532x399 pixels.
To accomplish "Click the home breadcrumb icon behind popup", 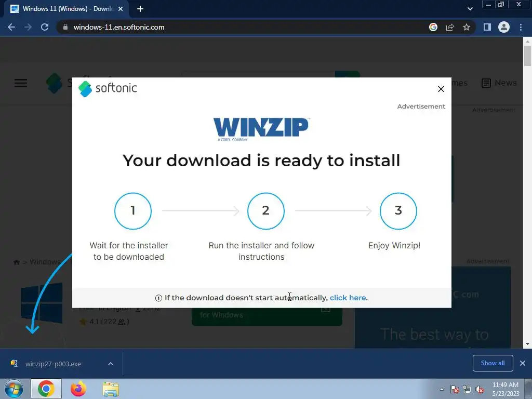I will (x=16, y=262).
